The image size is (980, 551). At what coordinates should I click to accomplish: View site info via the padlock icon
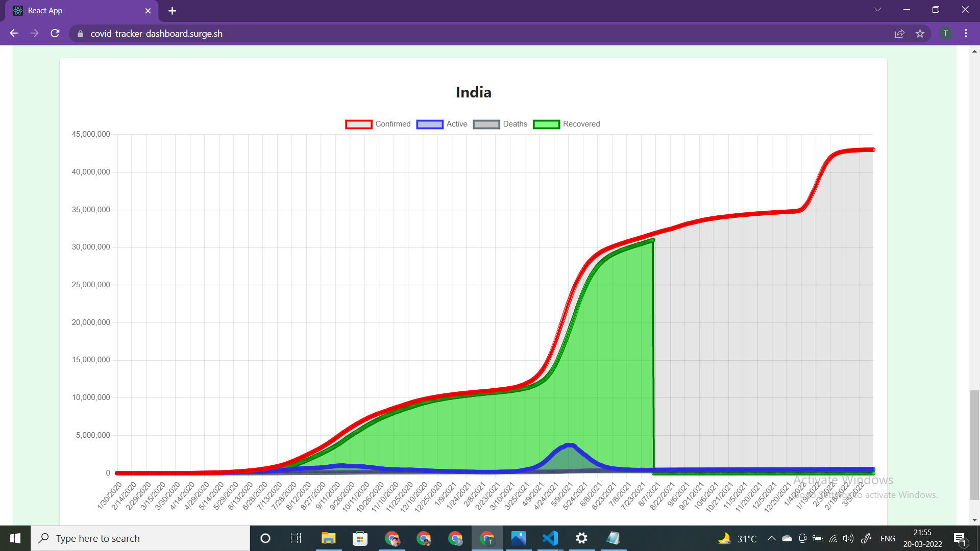click(x=80, y=34)
